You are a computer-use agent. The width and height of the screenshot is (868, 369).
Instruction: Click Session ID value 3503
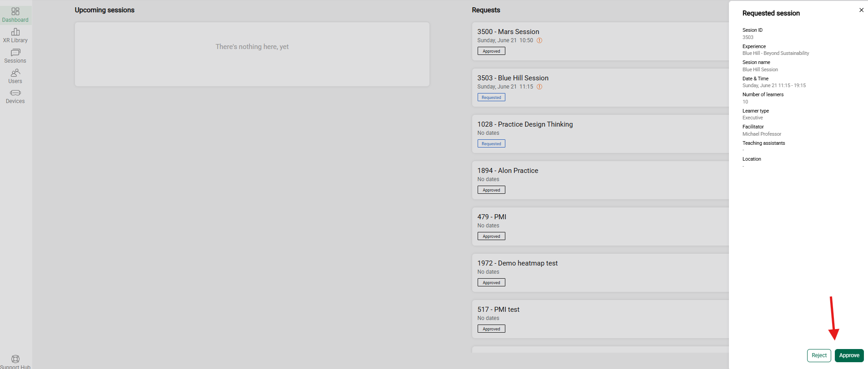click(748, 37)
